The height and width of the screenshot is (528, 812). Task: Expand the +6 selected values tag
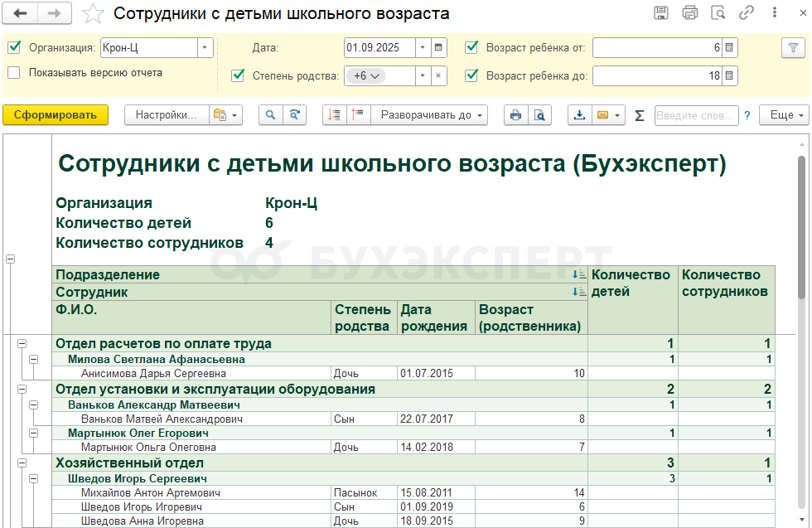(365, 75)
